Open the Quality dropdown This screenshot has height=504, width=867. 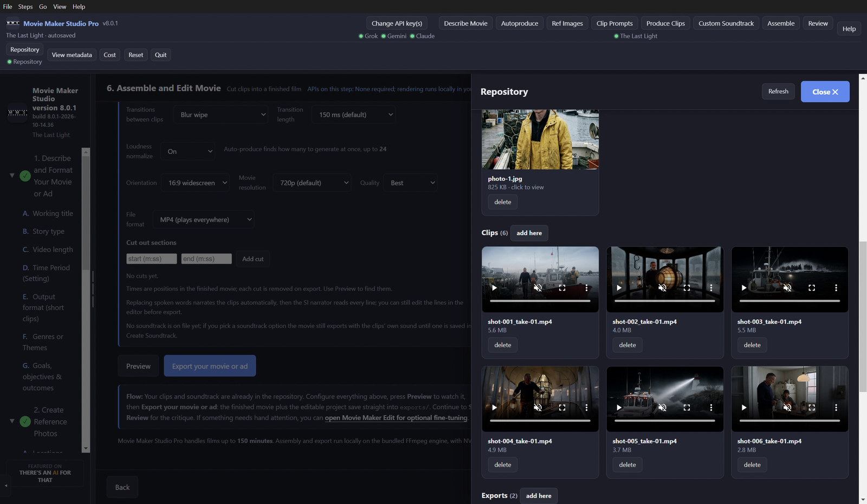click(x=410, y=183)
